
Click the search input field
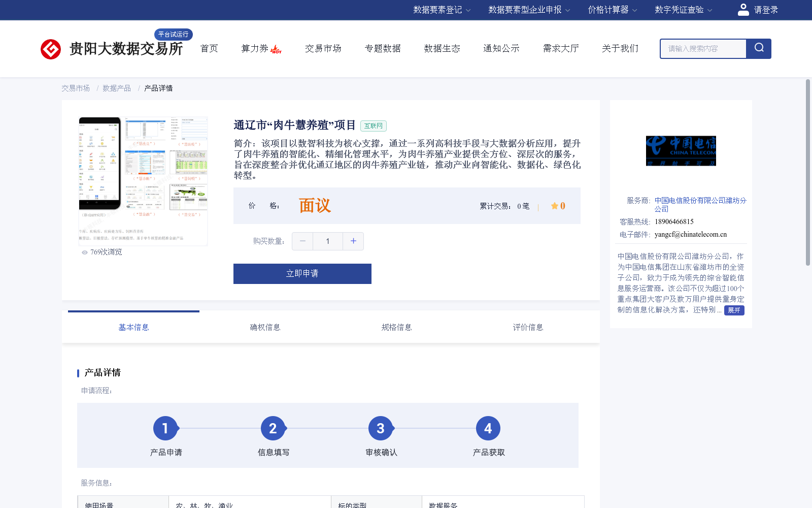tap(703, 49)
